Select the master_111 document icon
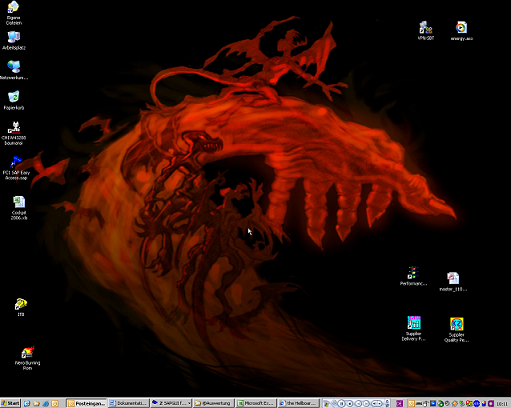The height and width of the screenshot is (408, 511). 453,282
